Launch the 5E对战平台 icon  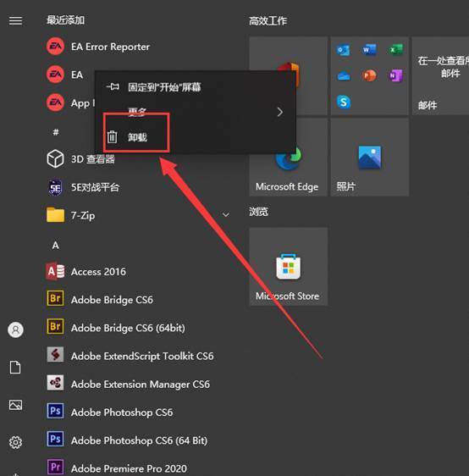coord(55,187)
